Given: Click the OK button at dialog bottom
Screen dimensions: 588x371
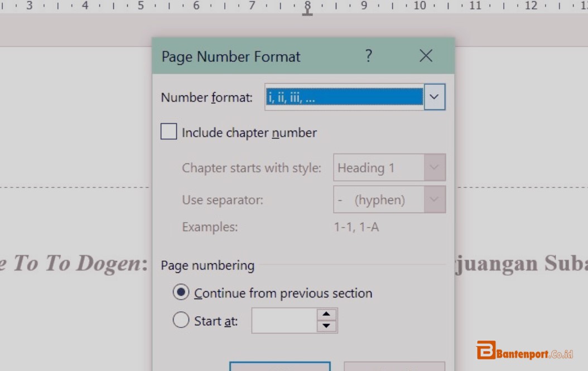Looking at the screenshot, I should pos(279,368).
